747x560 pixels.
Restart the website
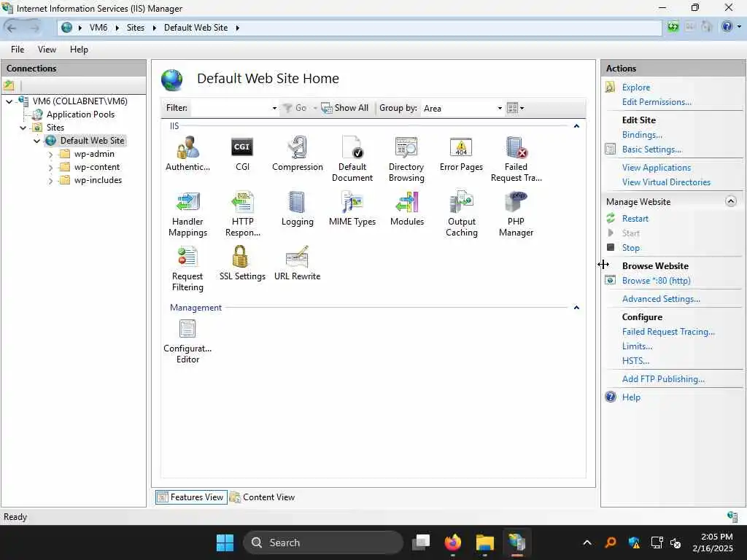(635, 219)
